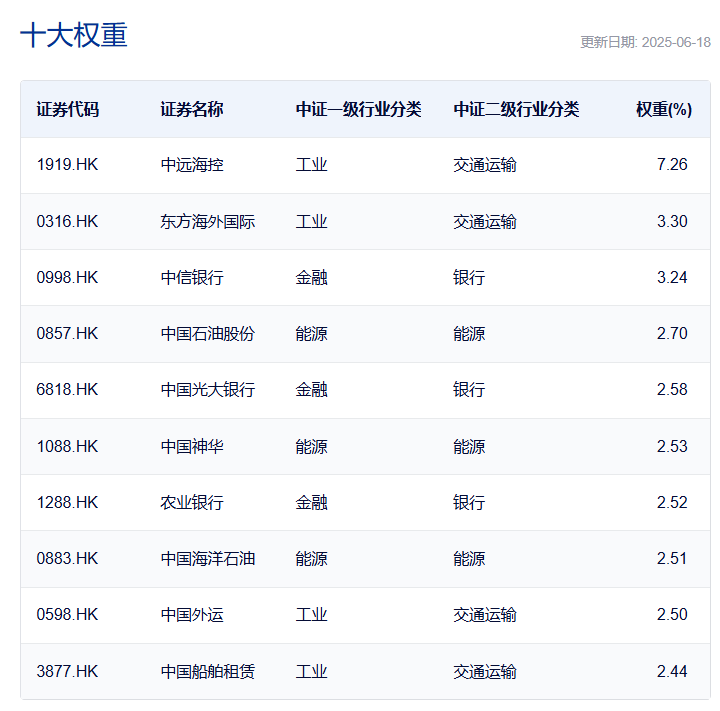Click 工业 in the 中远海控 row
The width and height of the screenshot is (720, 711).
(311, 165)
